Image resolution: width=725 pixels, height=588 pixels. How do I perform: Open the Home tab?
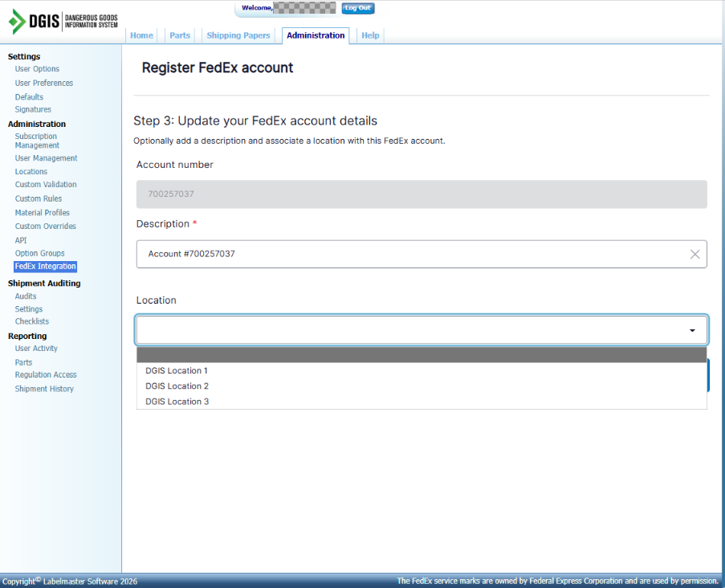[x=141, y=35]
